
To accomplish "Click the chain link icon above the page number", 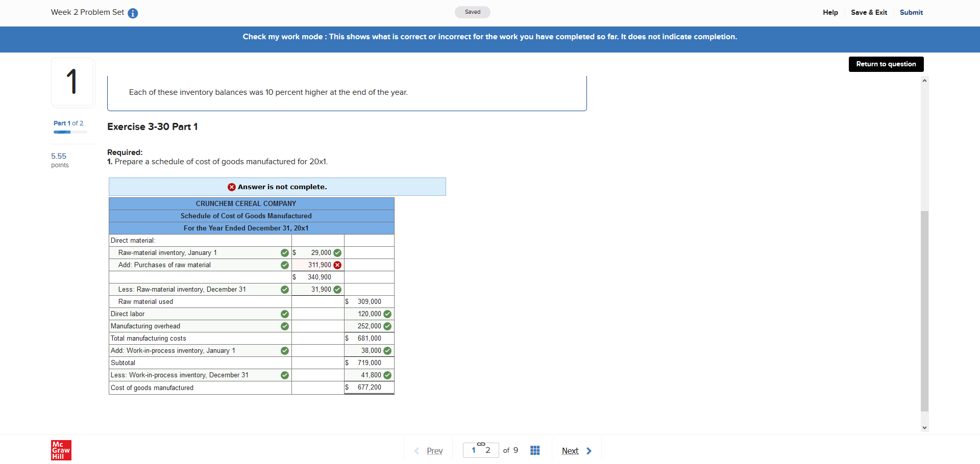I will pos(481,444).
